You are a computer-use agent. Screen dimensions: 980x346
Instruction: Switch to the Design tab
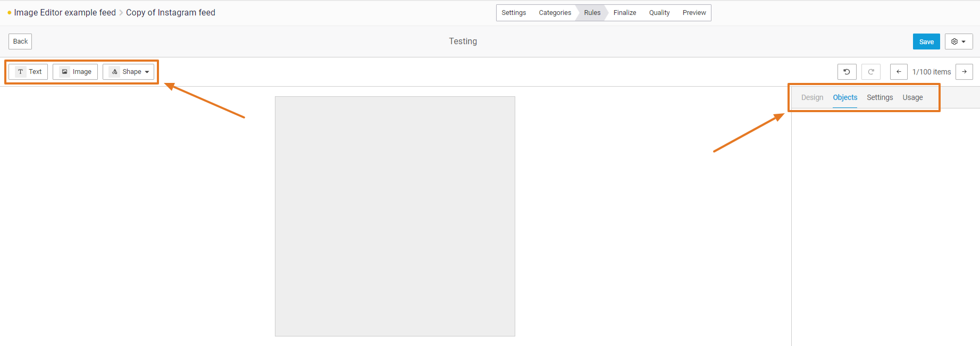[x=812, y=98]
